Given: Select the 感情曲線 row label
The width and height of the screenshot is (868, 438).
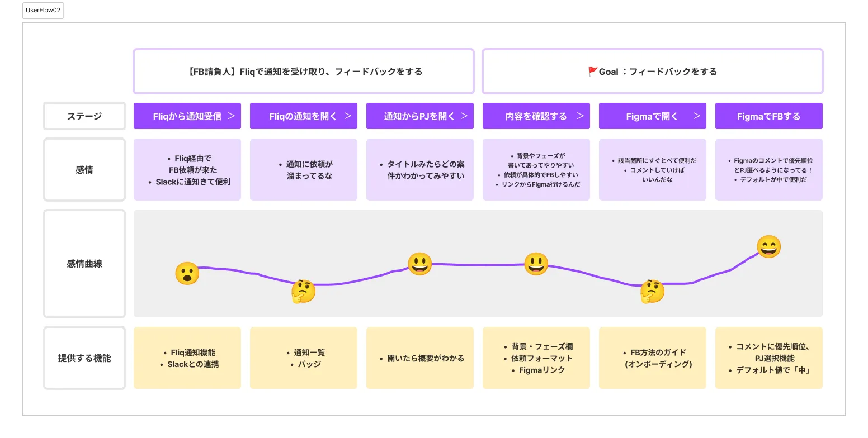Looking at the screenshot, I should click(84, 264).
